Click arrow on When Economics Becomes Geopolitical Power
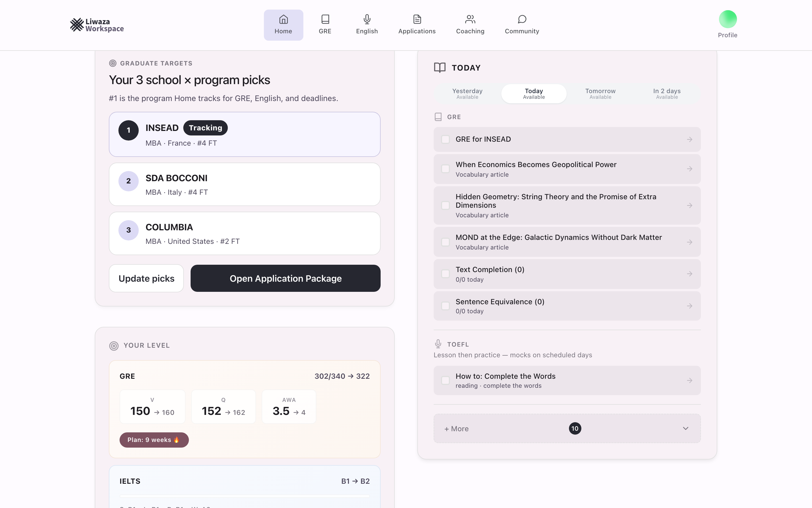812x508 pixels. [689, 169]
